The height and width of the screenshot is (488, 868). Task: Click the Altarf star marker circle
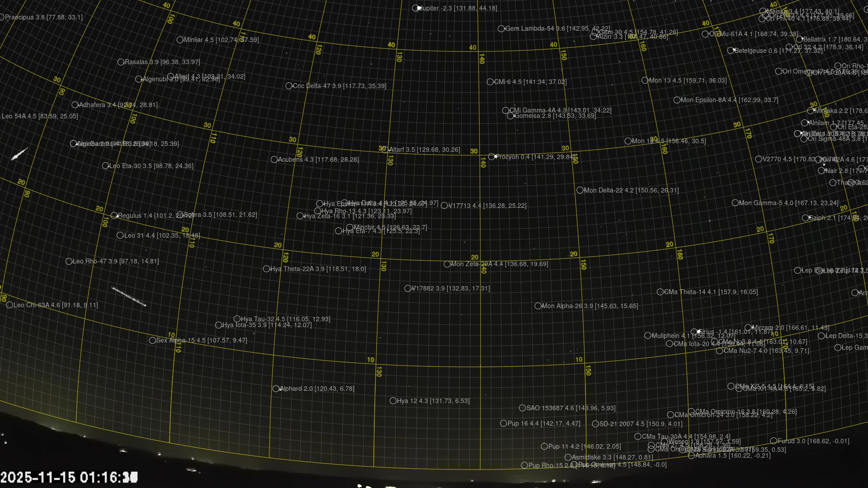point(385,150)
